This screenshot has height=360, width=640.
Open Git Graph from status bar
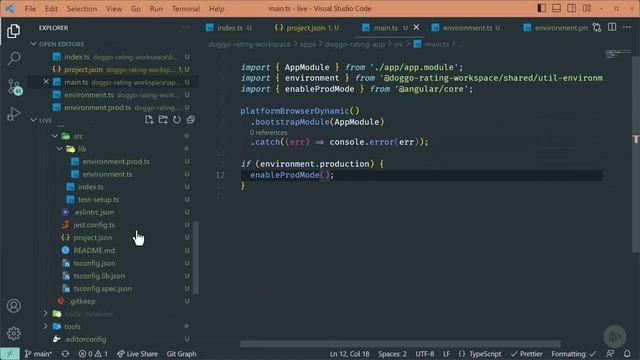pyautogui.click(x=181, y=354)
